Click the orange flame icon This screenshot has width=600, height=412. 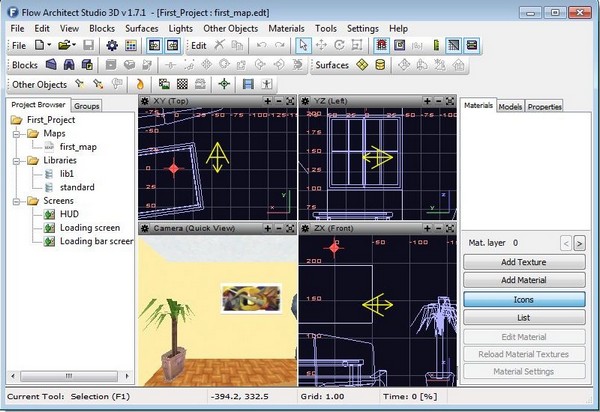[x=140, y=84]
